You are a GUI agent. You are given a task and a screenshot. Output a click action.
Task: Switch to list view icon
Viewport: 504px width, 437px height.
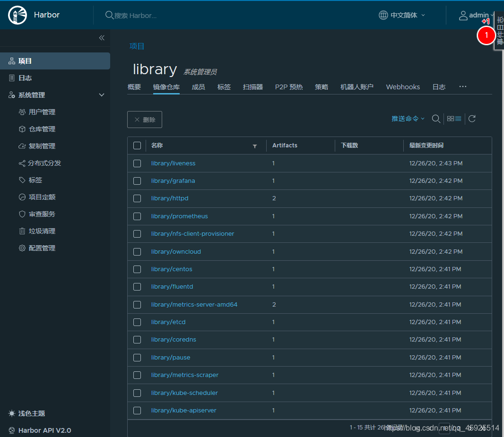click(x=458, y=119)
